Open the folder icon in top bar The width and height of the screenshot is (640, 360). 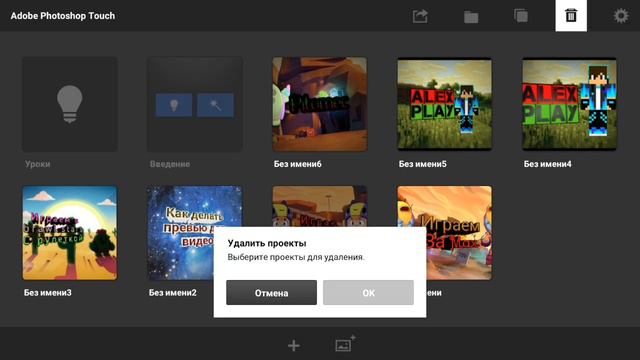(471, 17)
